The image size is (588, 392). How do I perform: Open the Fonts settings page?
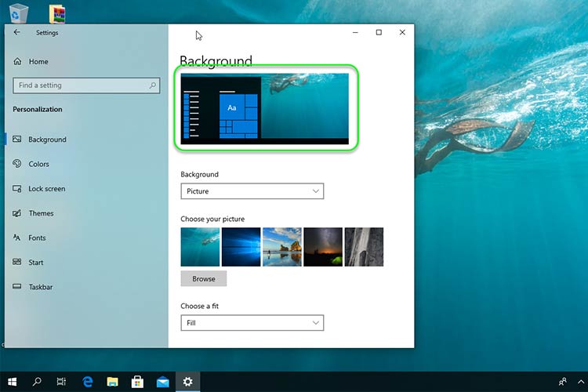(37, 238)
